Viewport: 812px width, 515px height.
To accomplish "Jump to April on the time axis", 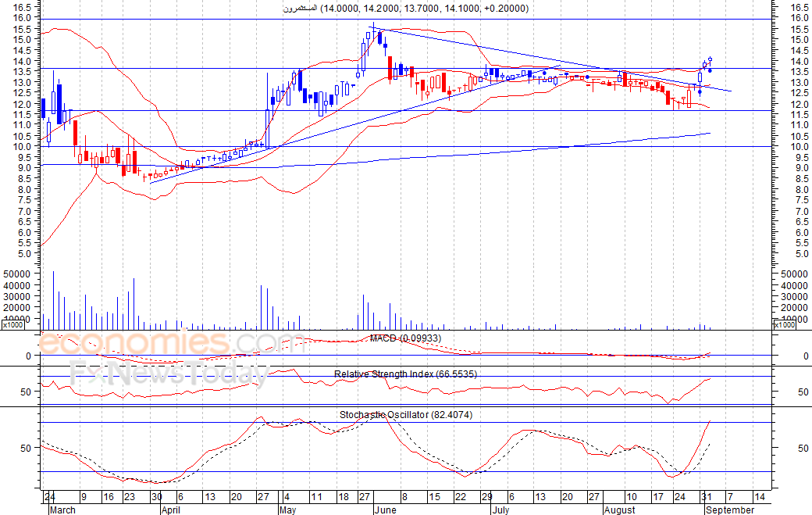I will (172, 510).
